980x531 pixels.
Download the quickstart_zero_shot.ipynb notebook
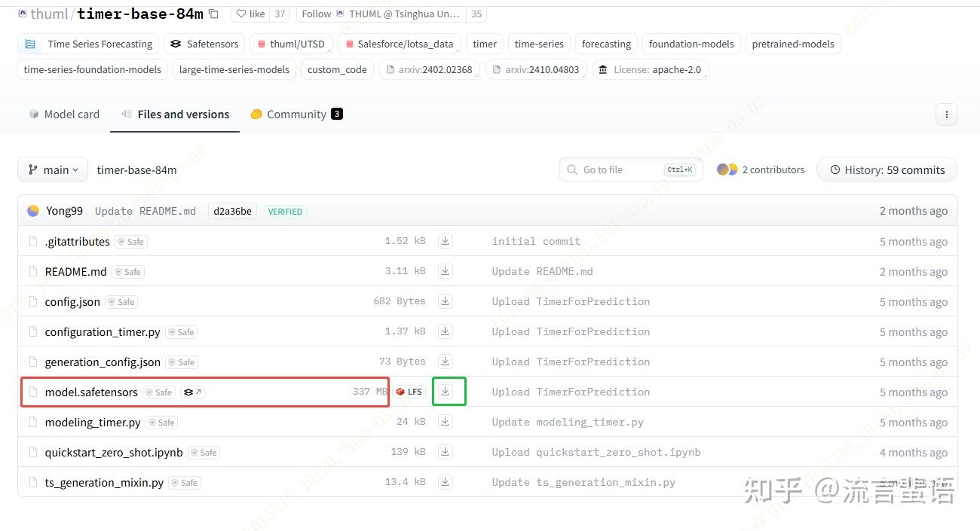click(x=445, y=452)
